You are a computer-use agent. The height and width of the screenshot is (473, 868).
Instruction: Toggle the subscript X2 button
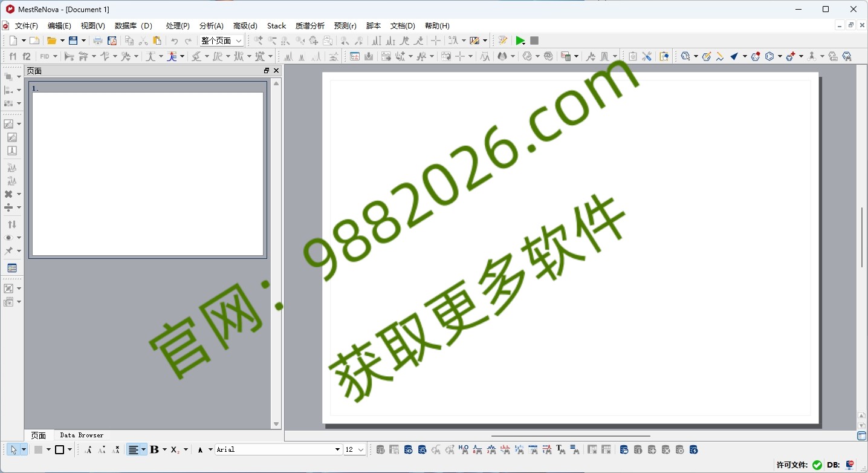pos(175,449)
